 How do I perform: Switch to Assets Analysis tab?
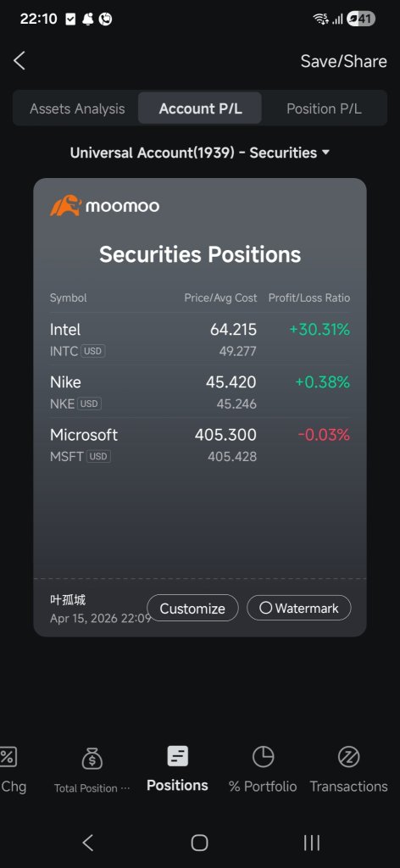77,108
